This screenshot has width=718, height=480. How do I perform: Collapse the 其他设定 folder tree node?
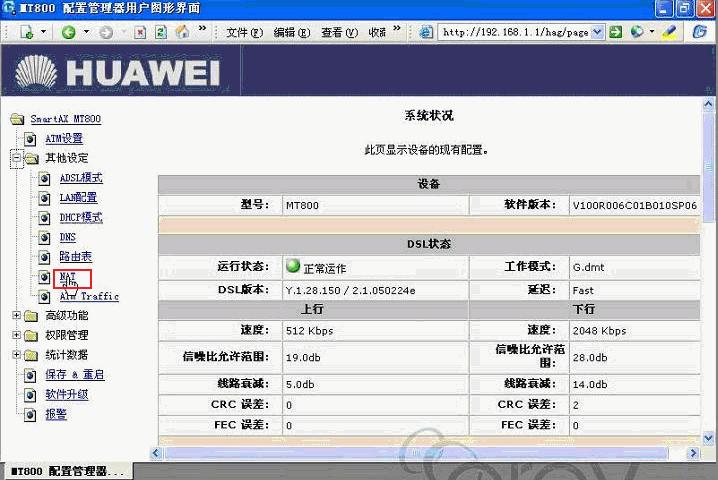tap(16, 158)
